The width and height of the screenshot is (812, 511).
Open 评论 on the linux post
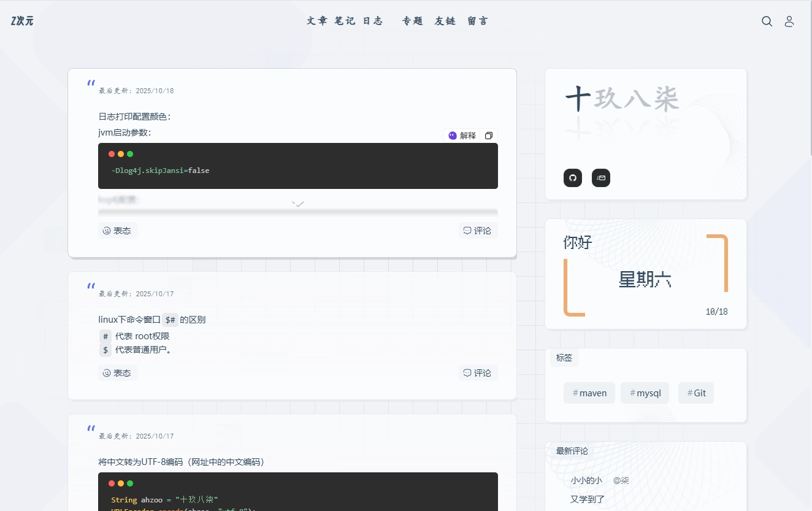tap(478, 373)
